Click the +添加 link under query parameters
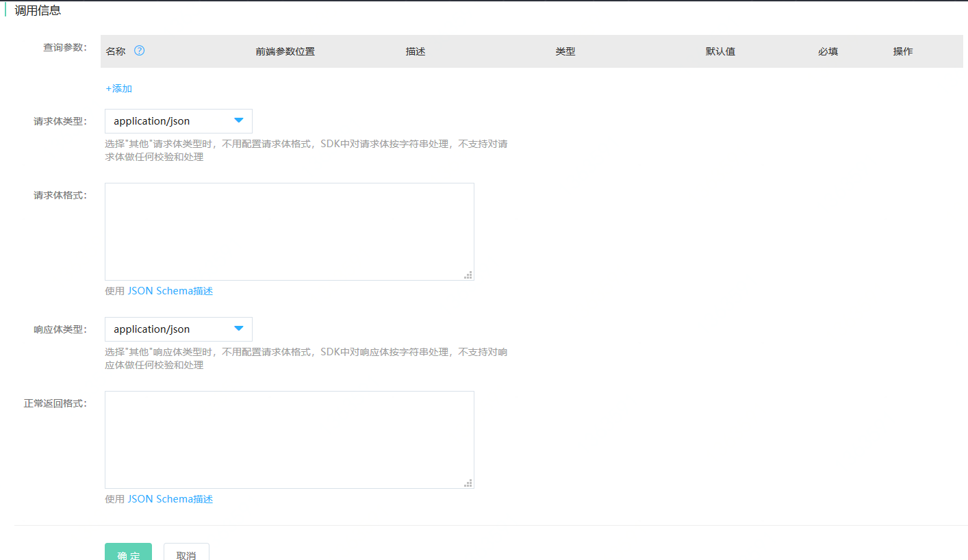The image size is (968, 560). click(x=118, y=88)
